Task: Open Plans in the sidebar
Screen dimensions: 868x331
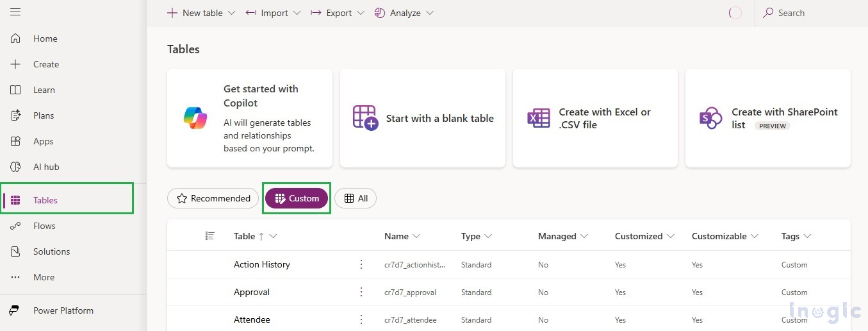Action: pos(44,115)
